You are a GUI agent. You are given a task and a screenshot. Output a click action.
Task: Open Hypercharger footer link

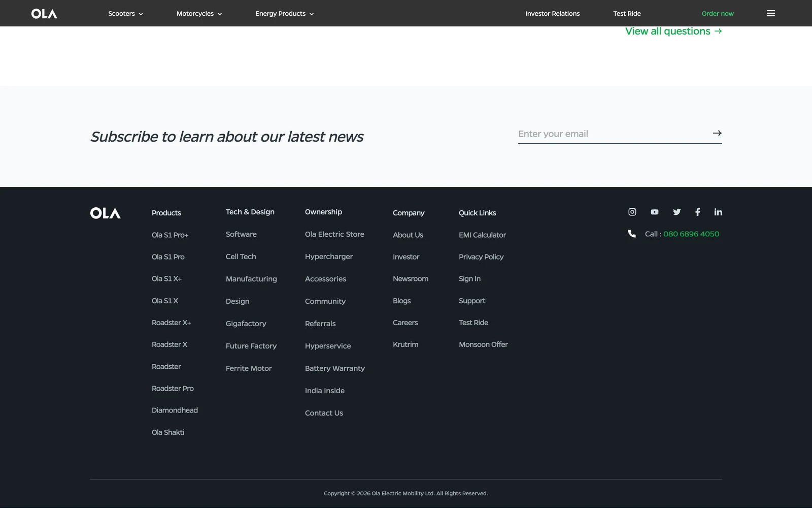point(329,257)
